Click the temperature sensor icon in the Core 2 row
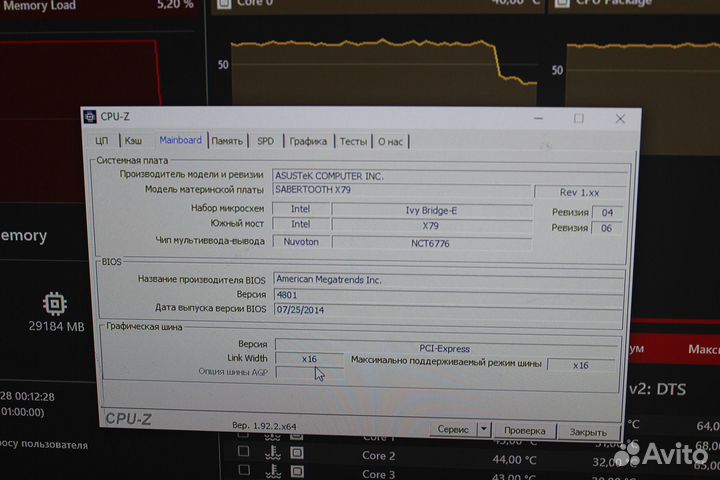Image resolution: width=720 pixels, height=480 pixels. (273, 455)
